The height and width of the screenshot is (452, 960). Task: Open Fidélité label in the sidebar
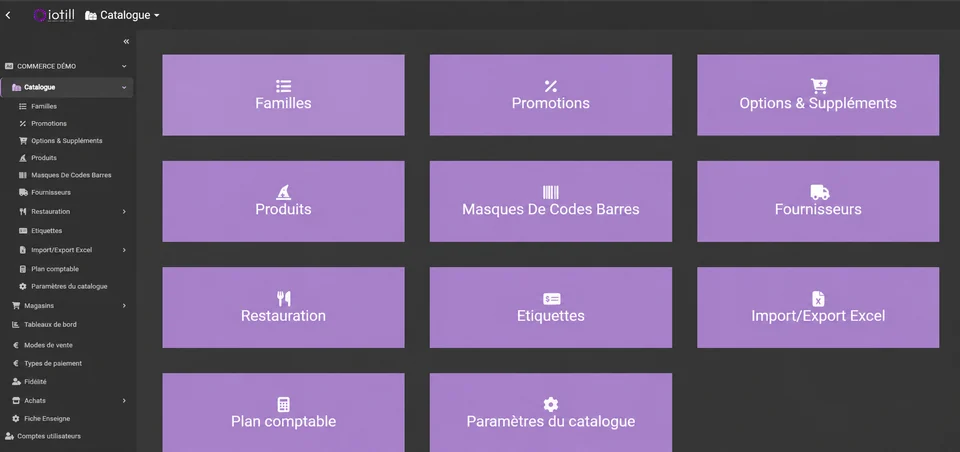tap(36, 382)
